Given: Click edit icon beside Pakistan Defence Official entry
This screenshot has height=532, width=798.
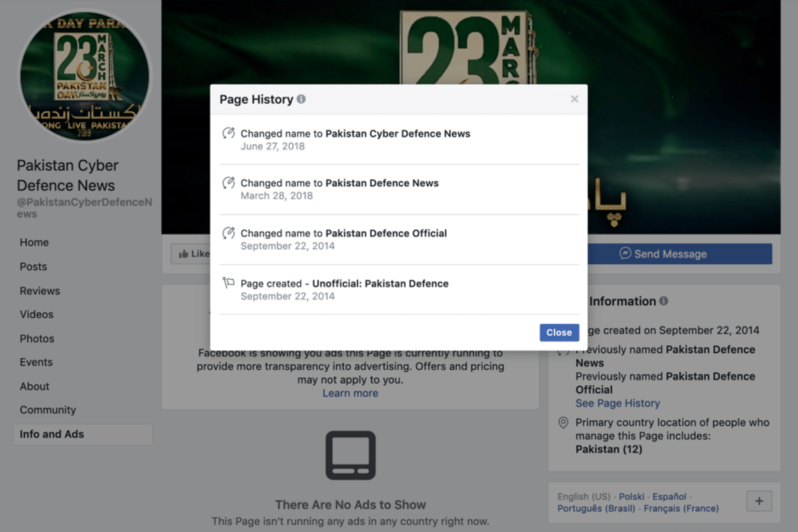Looking at the screenshot, I should pos(229,233).
